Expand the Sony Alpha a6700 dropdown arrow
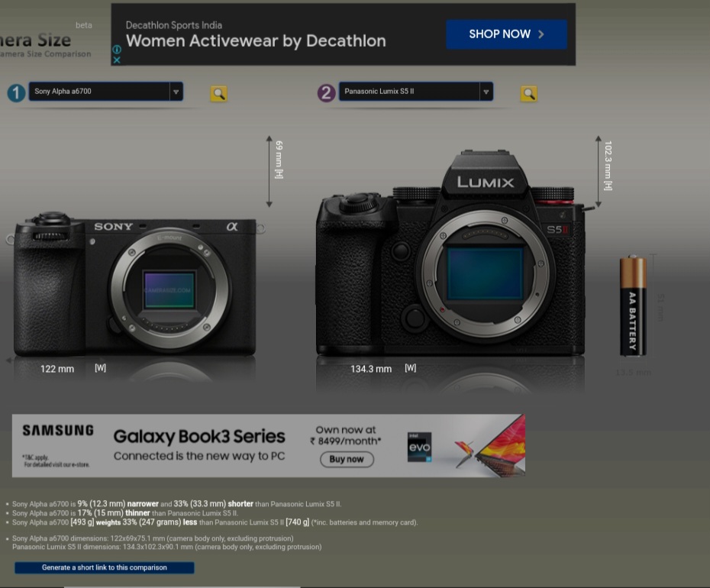Image resolution: width=710 pixels, height=588 pixels. pyautogui.click(x=176, y=92)
